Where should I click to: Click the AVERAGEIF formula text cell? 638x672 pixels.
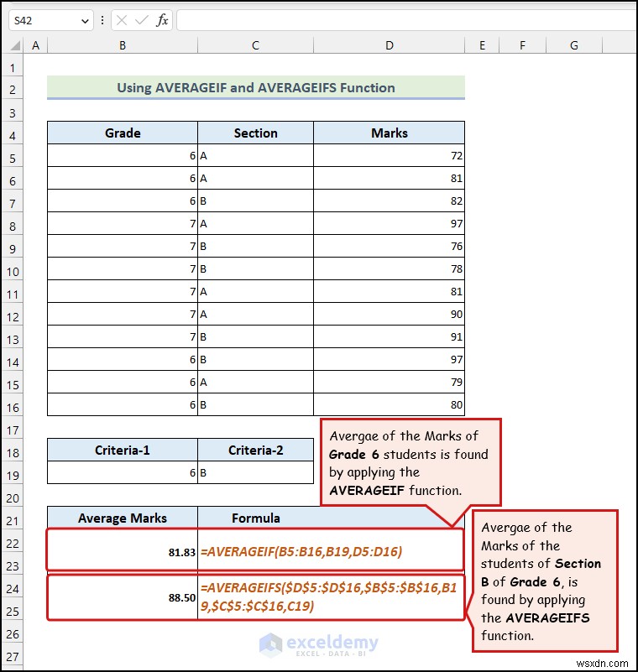tap(331, 550)
